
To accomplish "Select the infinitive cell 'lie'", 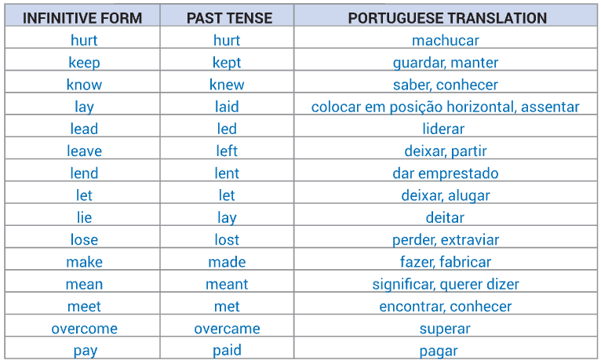I will [x=84, y=217].
